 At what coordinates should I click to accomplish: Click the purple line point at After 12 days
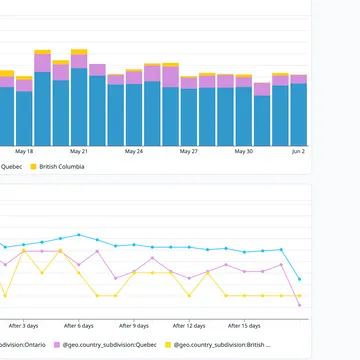(x=189, y=278)
